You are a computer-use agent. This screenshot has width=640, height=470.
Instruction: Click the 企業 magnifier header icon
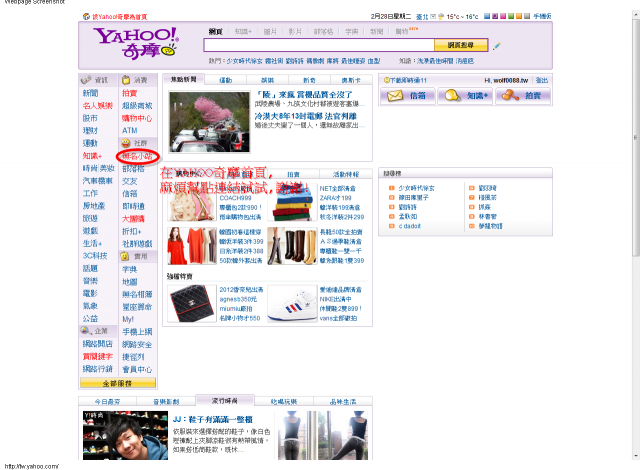(86, 330)
